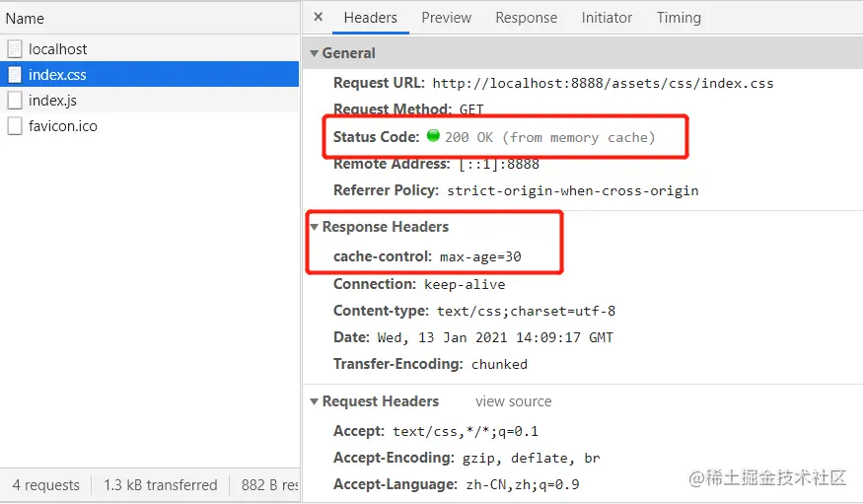Close the request details panel
Screen dimensions: 863x504
click(x=319, y=17)
